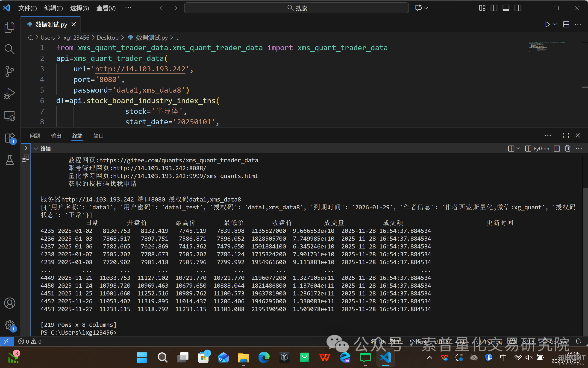Open the Source Control view

click(x=9, y=71)
